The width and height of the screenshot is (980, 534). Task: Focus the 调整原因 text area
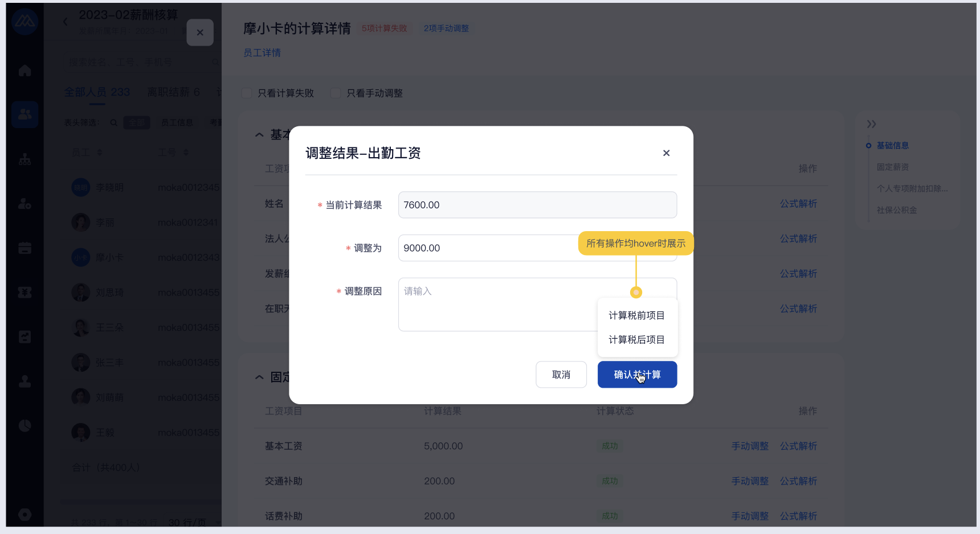click(x=496, y=305)
